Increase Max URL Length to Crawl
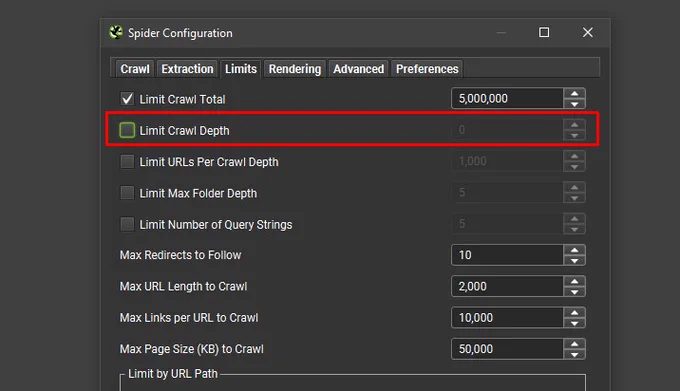The image size is (680, 391). 575,281
